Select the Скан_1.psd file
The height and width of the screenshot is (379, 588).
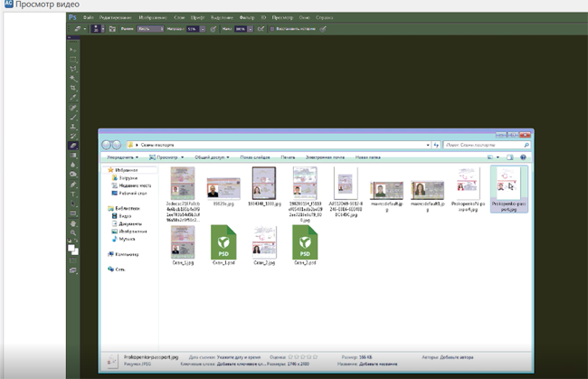(223, 245)
